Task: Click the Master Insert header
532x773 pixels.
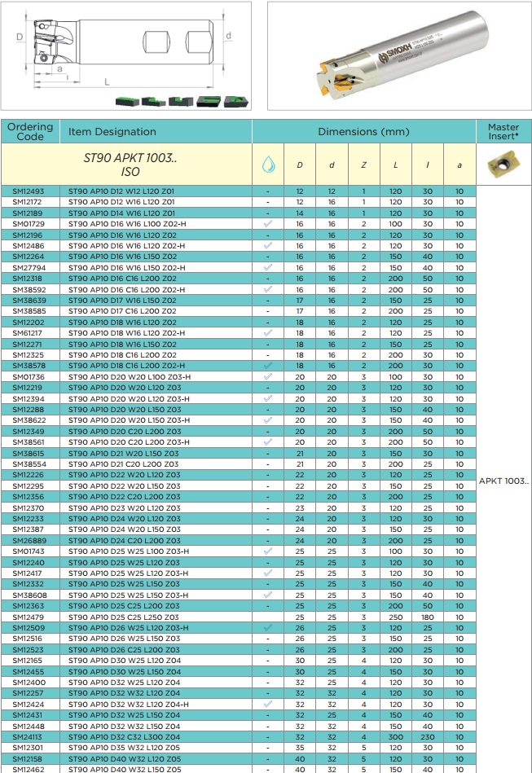Action: click(503, 132)
